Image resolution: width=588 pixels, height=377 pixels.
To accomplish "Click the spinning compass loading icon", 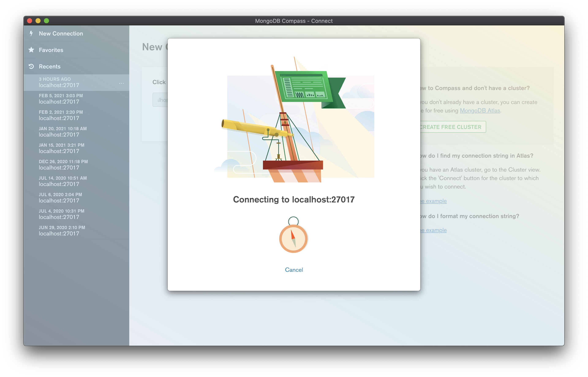I will click(293, 238).
